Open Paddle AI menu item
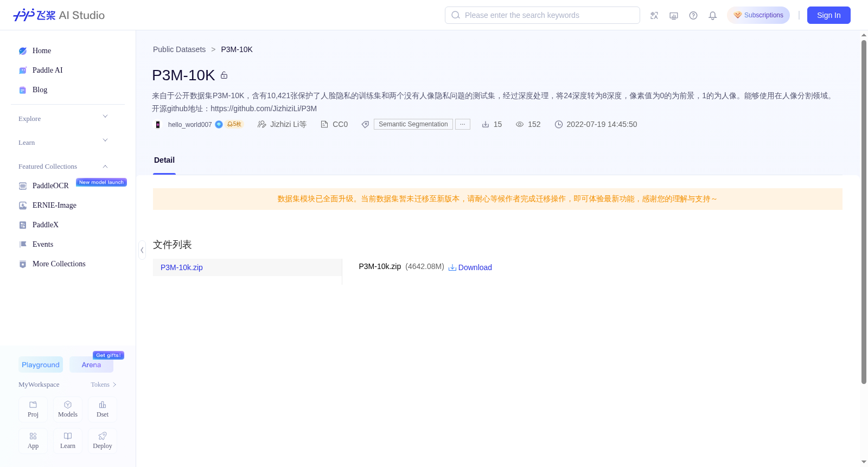868x467 pixels. 48,71
